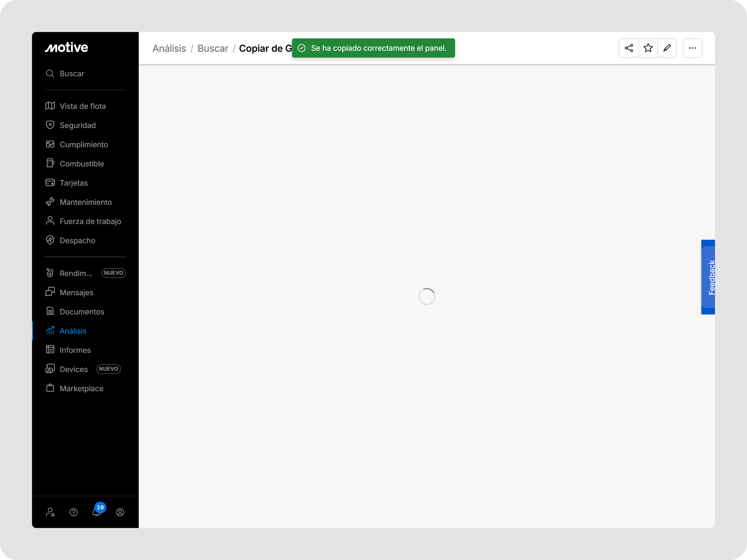Open Devices marked with NUEVO badge
Screen dimensions: 747x560
click(74, 369)
